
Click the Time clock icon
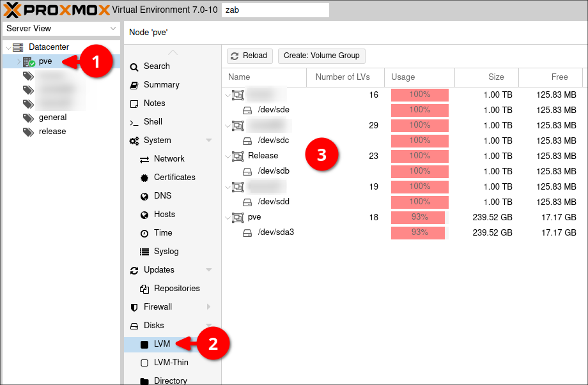(x=144, y=233)
